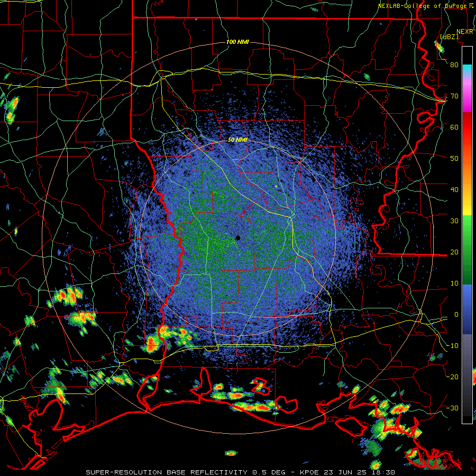Click the 80 dBZ scale value
476x476 pixels.
pos(454,65)
